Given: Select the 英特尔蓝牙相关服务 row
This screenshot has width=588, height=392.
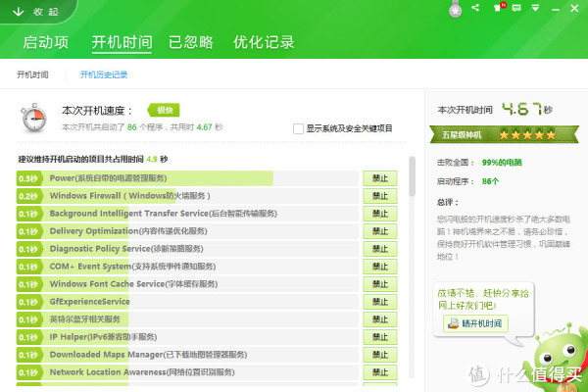Looking at the screenshot, I should click(187, 319).
